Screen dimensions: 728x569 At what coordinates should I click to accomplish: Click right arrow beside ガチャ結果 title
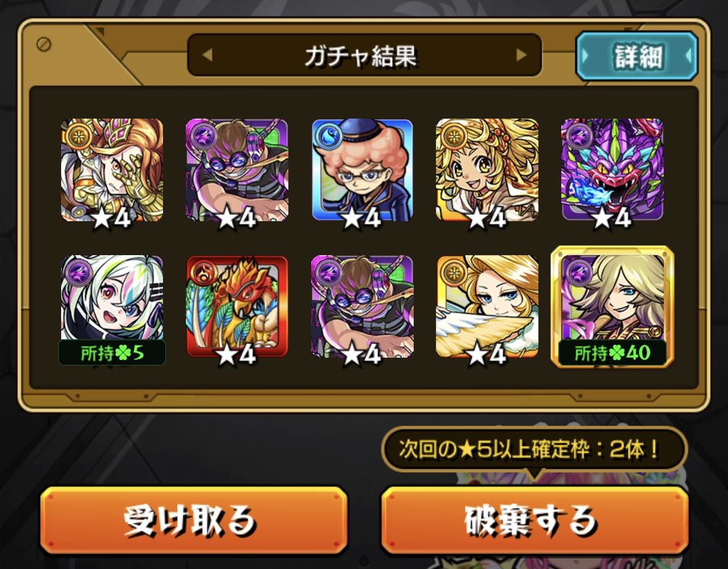(521, 55)
